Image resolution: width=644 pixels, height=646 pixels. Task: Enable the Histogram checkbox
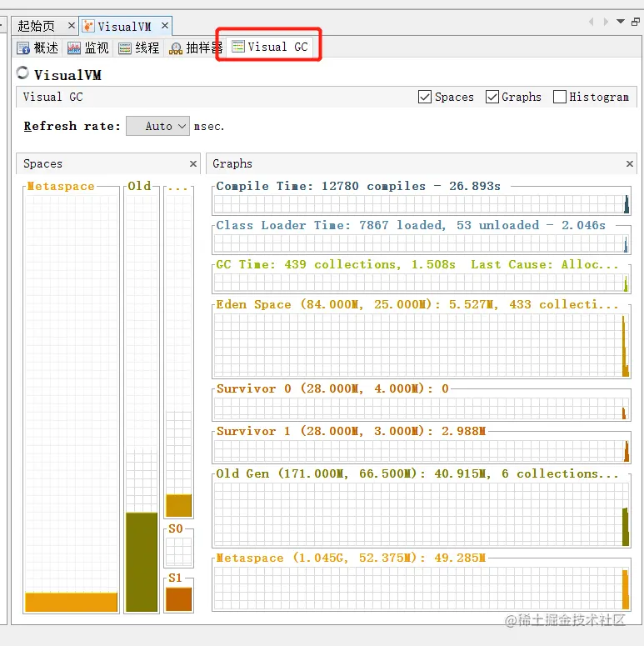(560, 97)
